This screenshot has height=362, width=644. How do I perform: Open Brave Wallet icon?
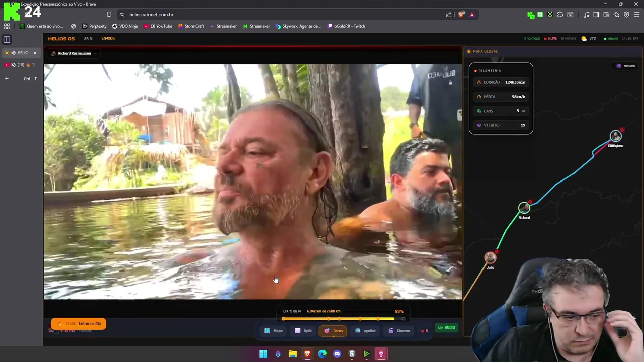606,15
